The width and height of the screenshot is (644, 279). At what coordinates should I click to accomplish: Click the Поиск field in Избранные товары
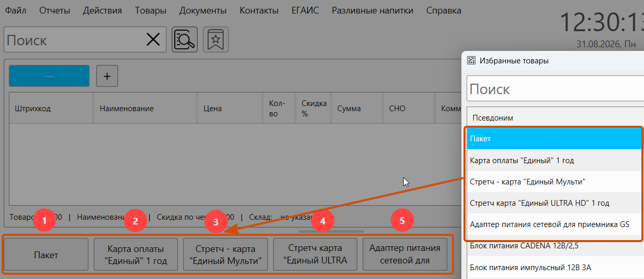pyautogui.click(x=556, y=89)
